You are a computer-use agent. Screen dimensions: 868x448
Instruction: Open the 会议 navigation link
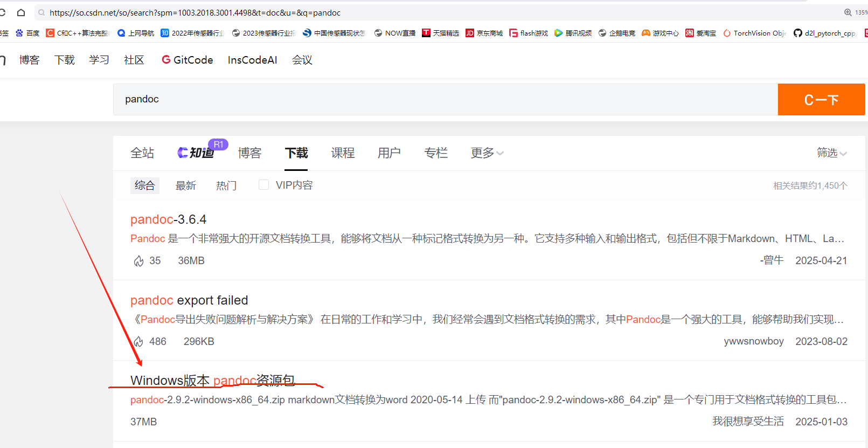pos(302,60)
